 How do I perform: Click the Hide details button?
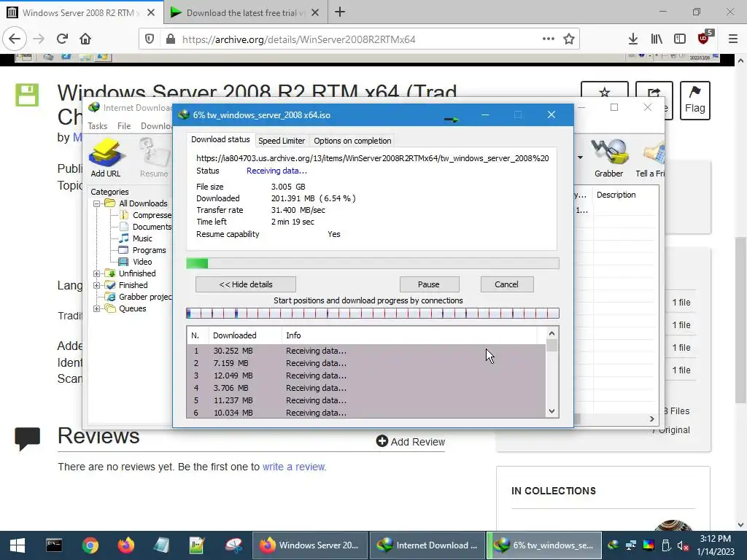246,284
